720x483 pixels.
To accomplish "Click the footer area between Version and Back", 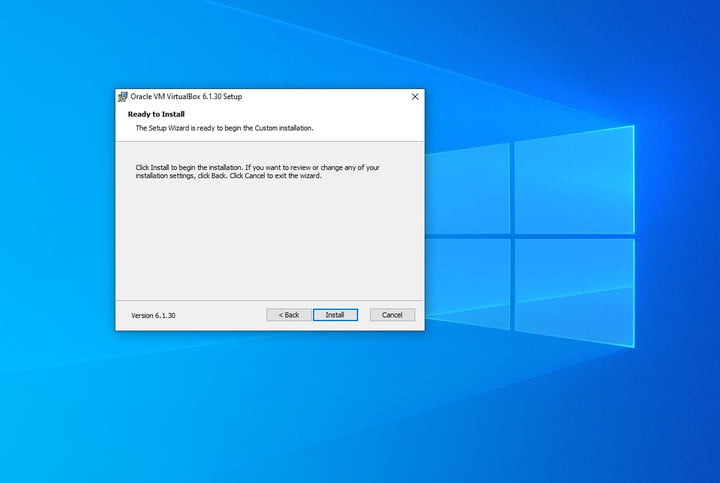I will (x=220, y=315).
